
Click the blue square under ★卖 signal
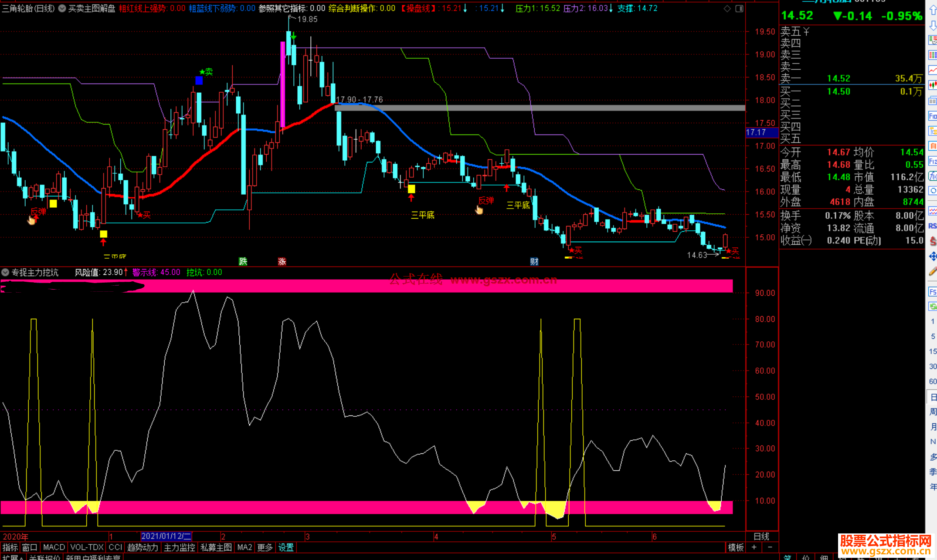tap(199, 81)
